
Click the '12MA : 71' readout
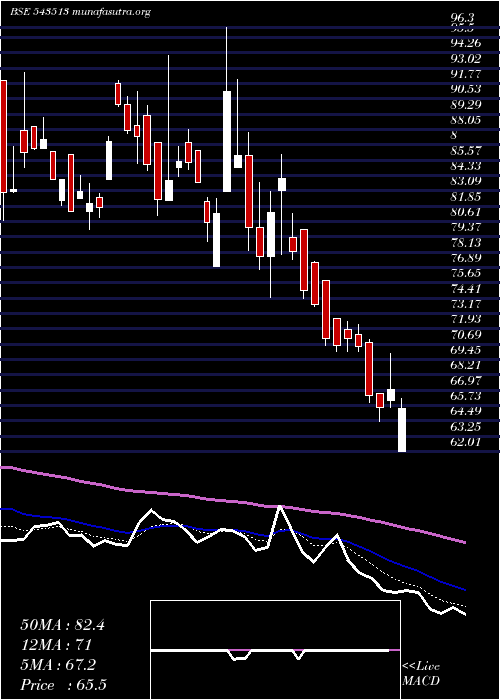[x=56, y=645]
